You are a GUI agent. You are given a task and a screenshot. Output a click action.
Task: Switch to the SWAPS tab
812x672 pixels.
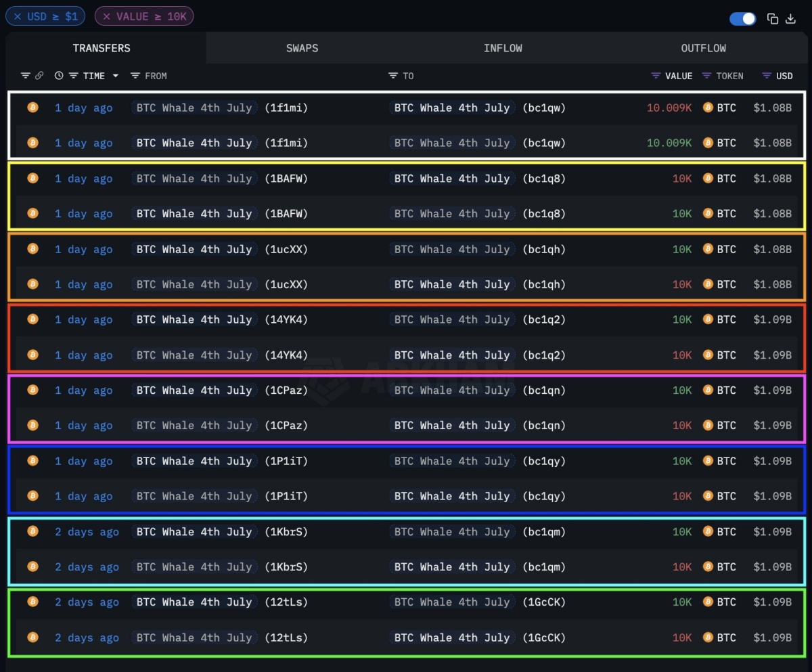pyautogui.click(x=302, y=48)
